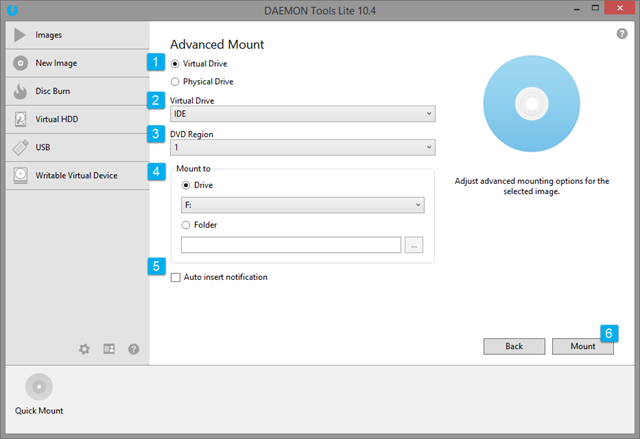Click the large blue disc image

[531, 104]
